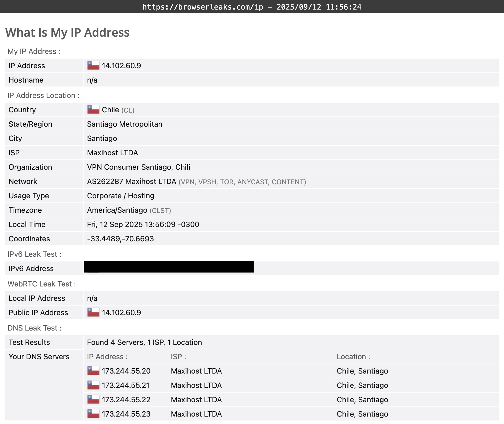Click Maxihost LTDA in the 173.244.55.22 row
This screenshot has width=504, height=424.
pyautogui.click(x=196, y=400)
